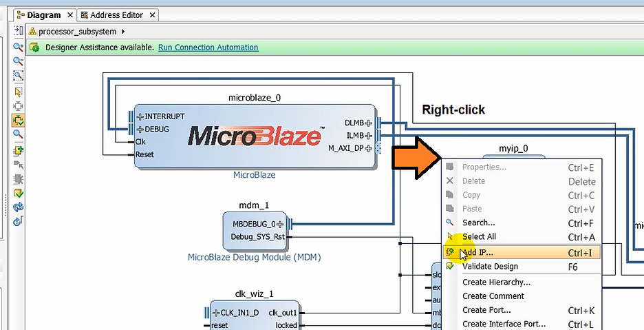This screenshot has height=330, width=644.
Task: Choose Validate Design from the context menu
Action: point(490,267)
